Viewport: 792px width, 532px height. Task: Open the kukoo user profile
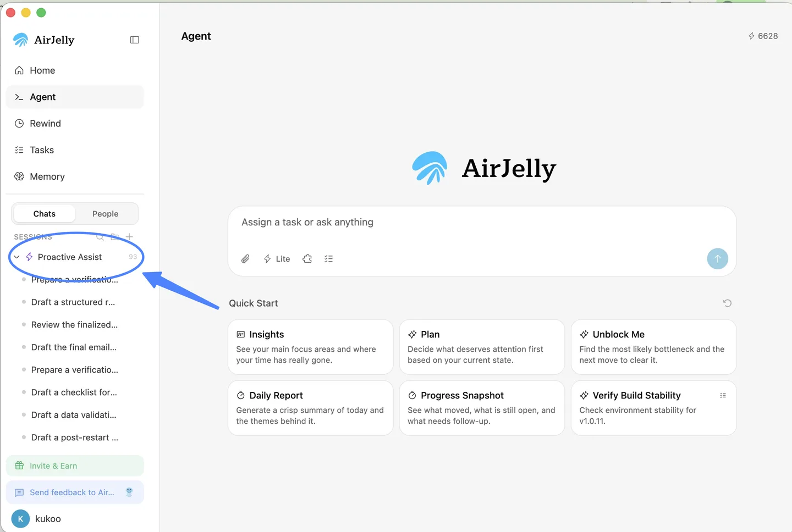(x=37, y=519)
